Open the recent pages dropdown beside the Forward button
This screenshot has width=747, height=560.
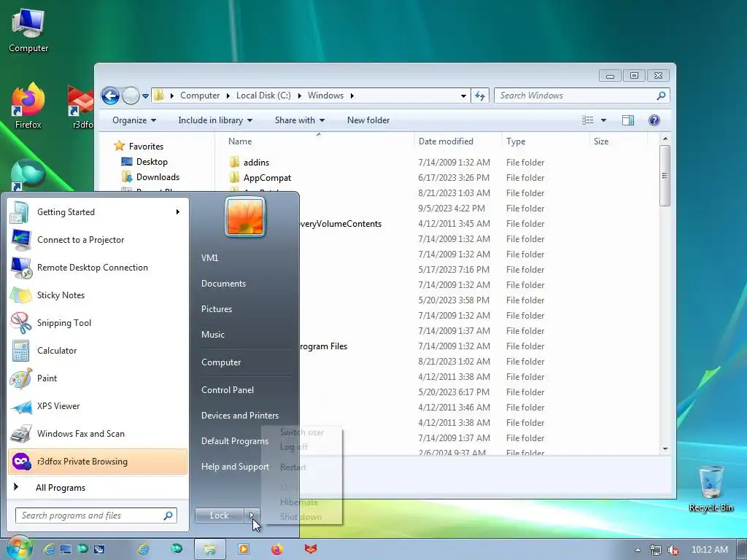(x=145, y=96)
